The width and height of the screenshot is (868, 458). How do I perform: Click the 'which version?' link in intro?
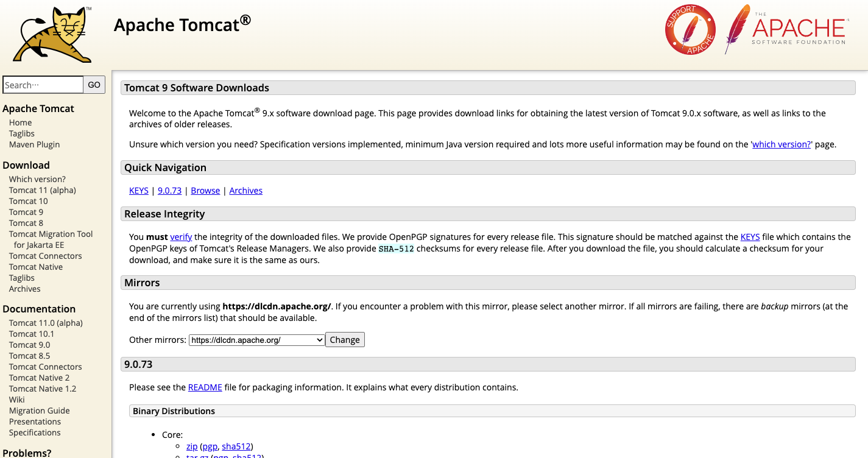click(x=782, y=144)
